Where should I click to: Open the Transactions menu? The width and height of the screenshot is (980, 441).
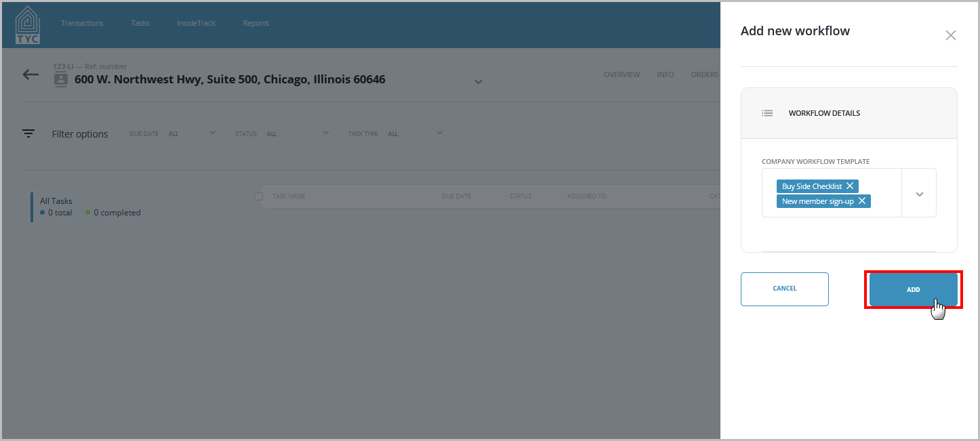pyautogui.click(x=82, y=23)
